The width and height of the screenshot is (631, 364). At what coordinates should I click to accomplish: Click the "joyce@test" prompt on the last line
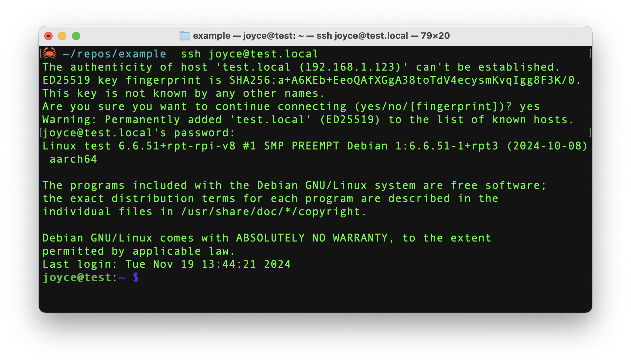[77, 277]
